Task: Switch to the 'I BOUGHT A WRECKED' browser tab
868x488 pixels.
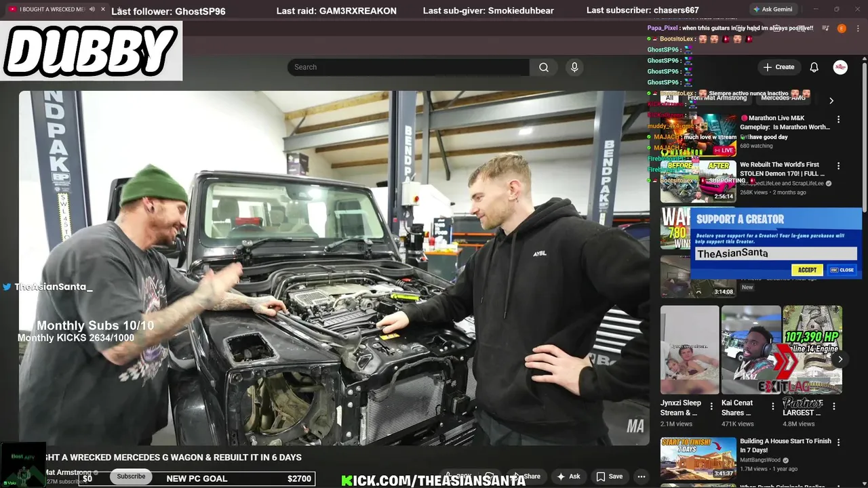Action: pyautogui.click(x=52, y=9)
